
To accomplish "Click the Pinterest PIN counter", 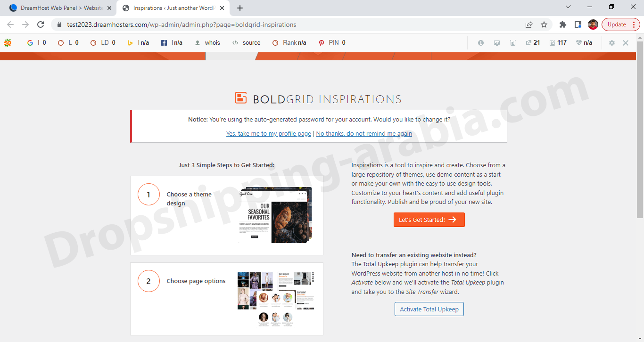I will [332, 43].
